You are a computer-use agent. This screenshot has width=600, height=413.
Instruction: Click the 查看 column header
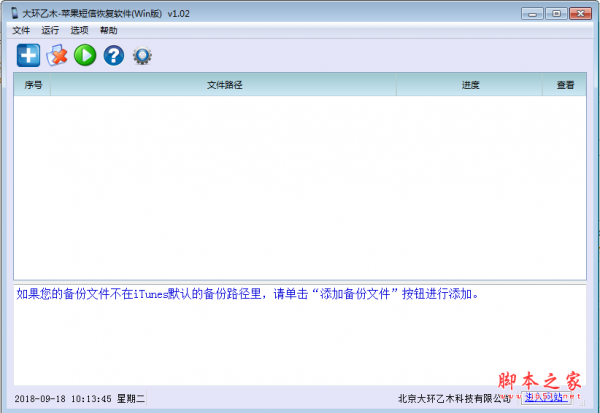click(565, 85)
